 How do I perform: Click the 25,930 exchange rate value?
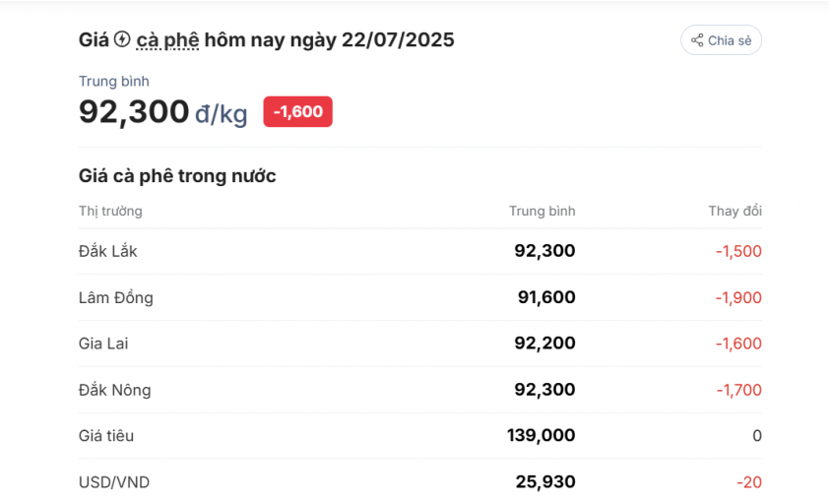pos(545,481)
